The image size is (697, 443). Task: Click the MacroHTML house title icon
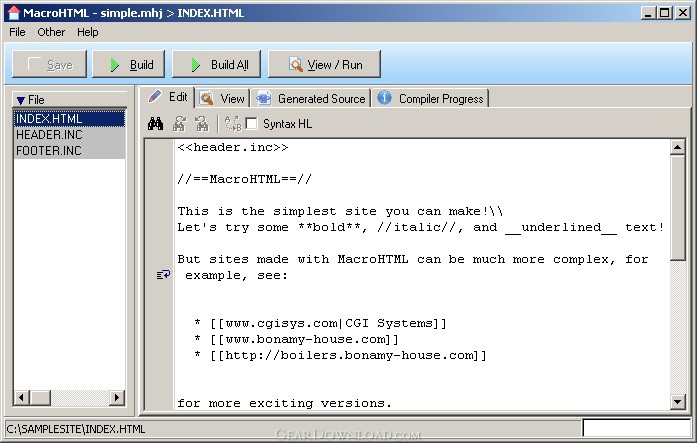(x=14, y=13)
